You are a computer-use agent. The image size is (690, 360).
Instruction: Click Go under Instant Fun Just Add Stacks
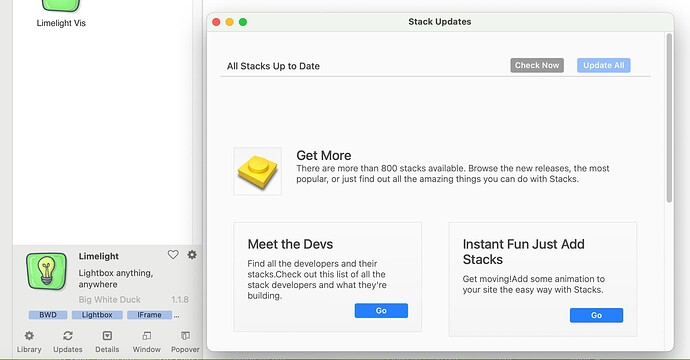[x=596, y=315]
